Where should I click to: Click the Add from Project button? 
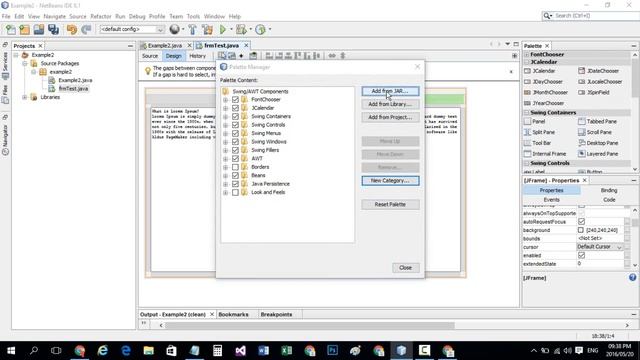390,117
